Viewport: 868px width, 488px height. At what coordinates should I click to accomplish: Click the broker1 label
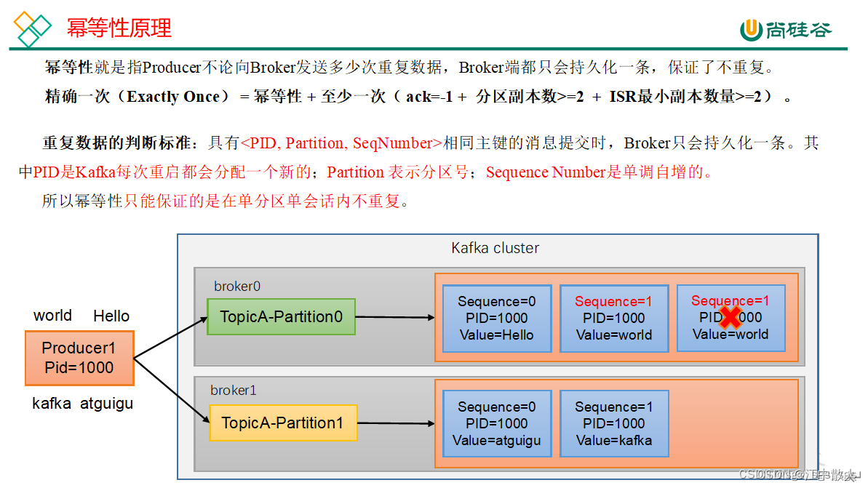coord(233,390)
